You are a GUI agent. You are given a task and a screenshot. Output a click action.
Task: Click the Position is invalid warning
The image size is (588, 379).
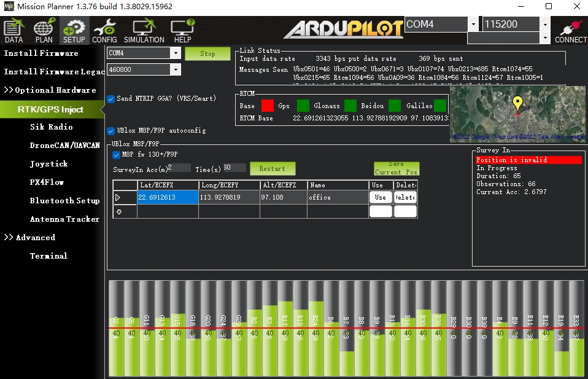[x=528, y=160]
